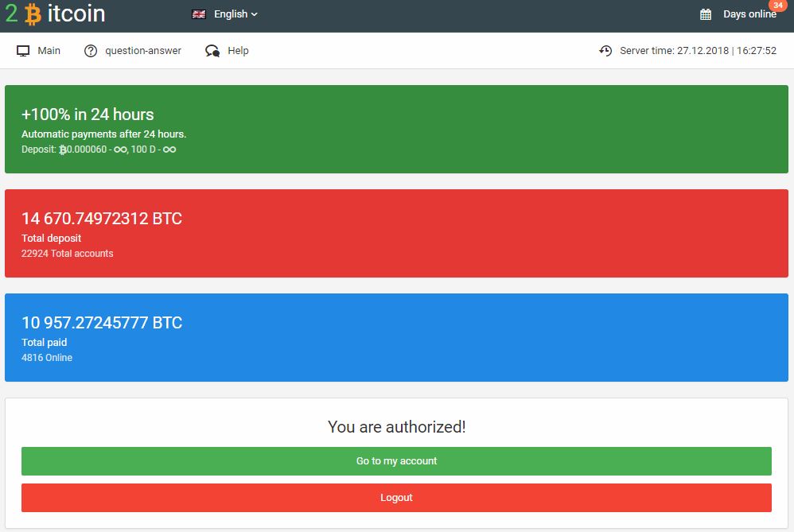The image size is (794, 532).
Task: Click the Days online label
Action: [749, 14]
